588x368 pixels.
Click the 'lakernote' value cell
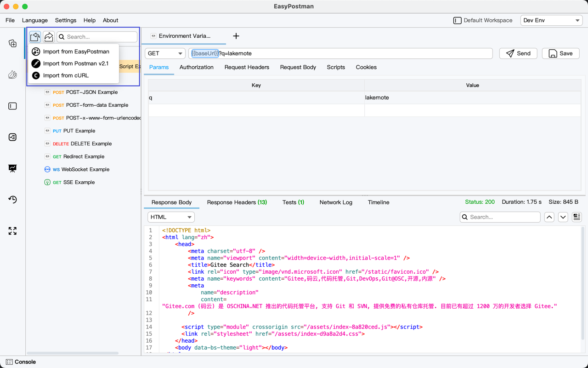(473, 98)
